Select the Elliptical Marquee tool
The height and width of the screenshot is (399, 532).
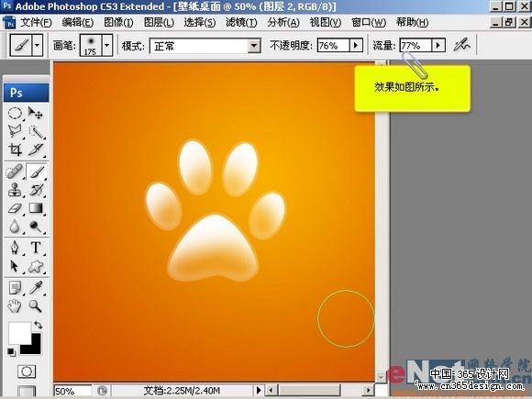pyautogui.click(x=15, y=113)
